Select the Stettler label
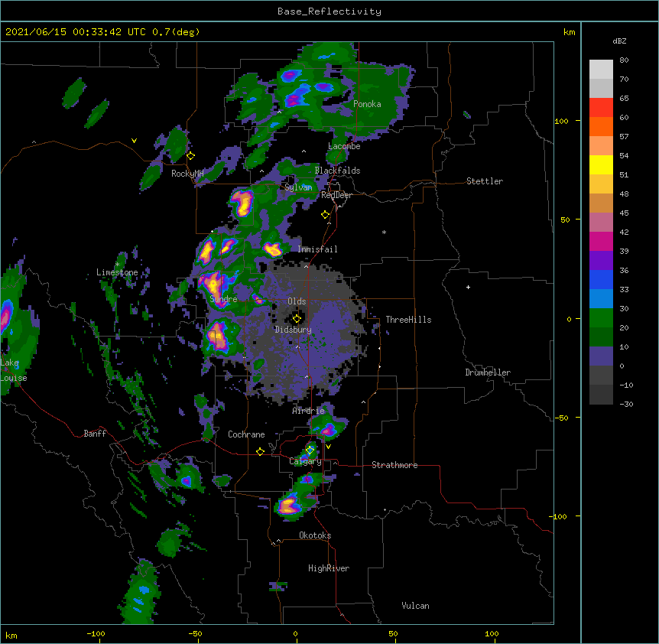The image size is (659, 644). tap(485, 181)
